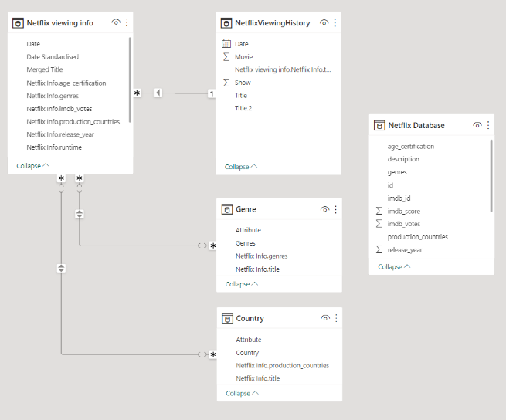The image size is (506, 420).
Task: Click the NetflixViewingHistory table header icon
Action: pos(226,23)
